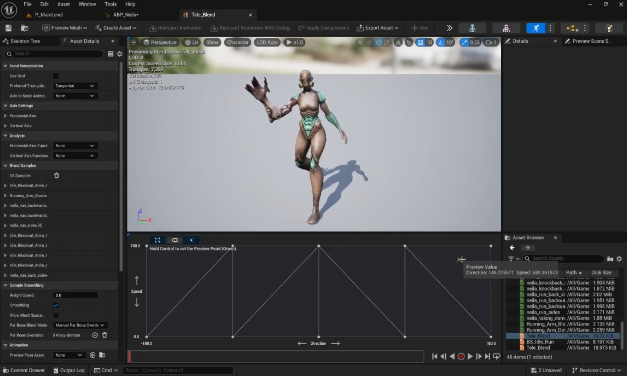Open Horizontal Axis Function dropdown

75,146
